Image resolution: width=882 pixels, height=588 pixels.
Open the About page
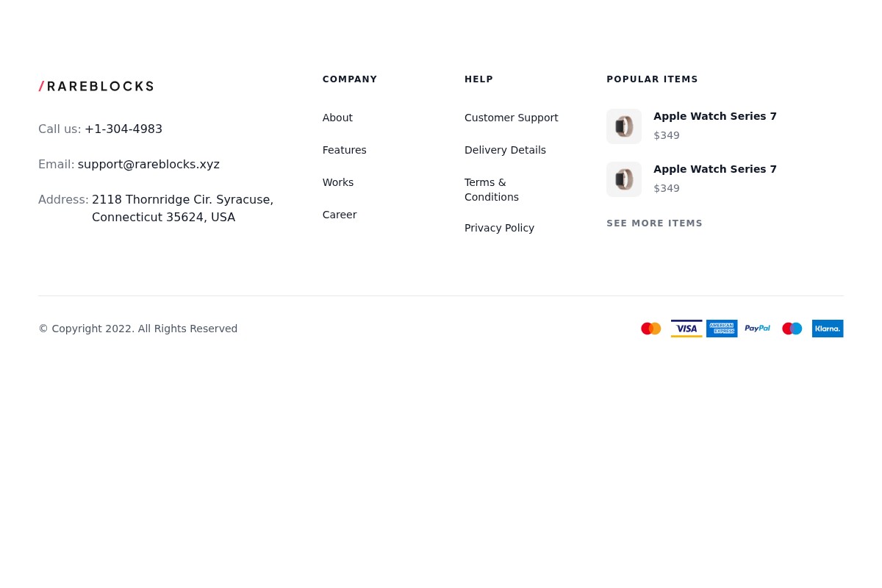pyautogui.click(x=337, y=118)
